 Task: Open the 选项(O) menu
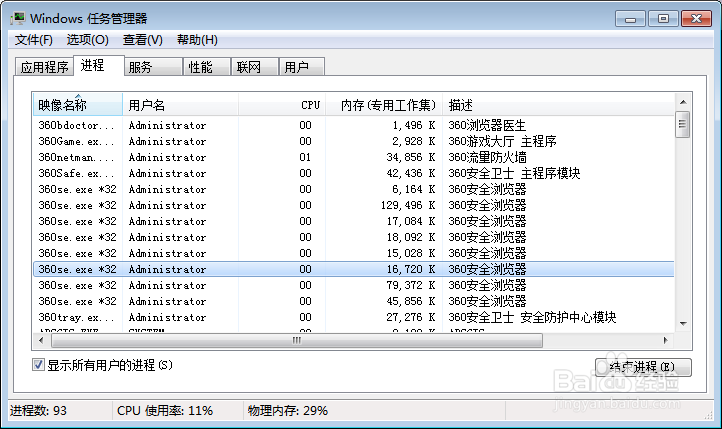point(87,40)
